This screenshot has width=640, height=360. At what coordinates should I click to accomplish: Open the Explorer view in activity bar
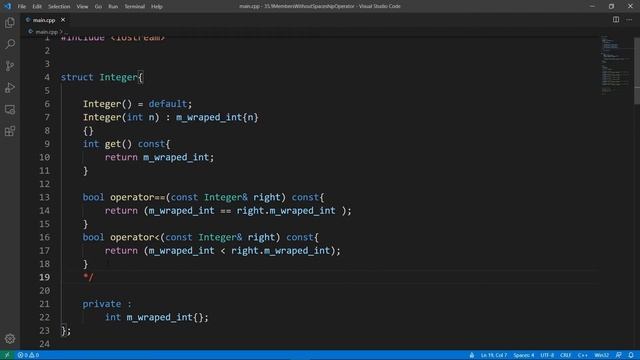(10, 22)
